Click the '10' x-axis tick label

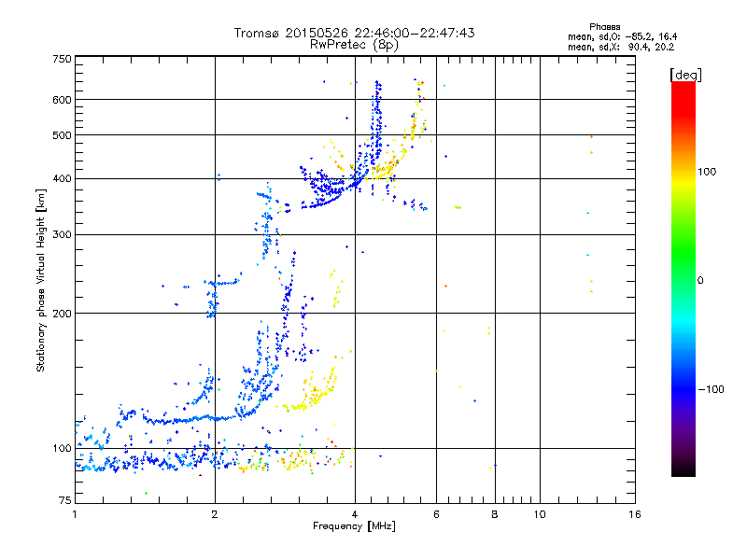(x=540, y=514)
